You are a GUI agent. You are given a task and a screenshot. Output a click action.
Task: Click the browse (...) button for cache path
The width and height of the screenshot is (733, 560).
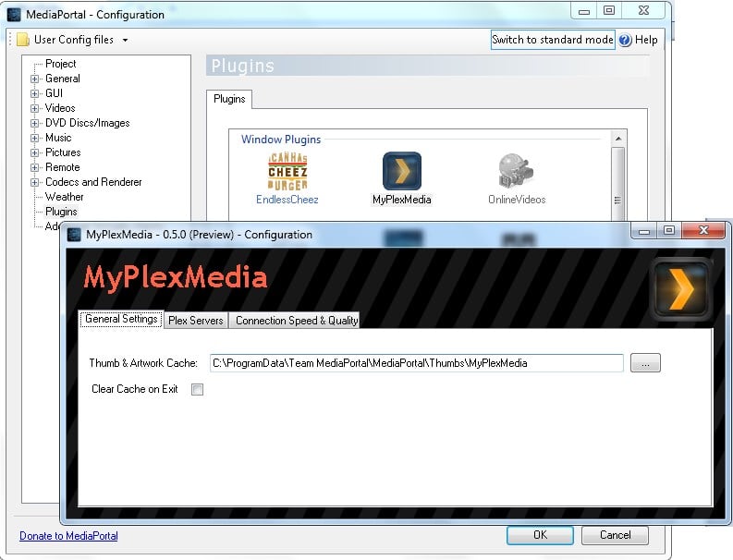click(645, 363)
